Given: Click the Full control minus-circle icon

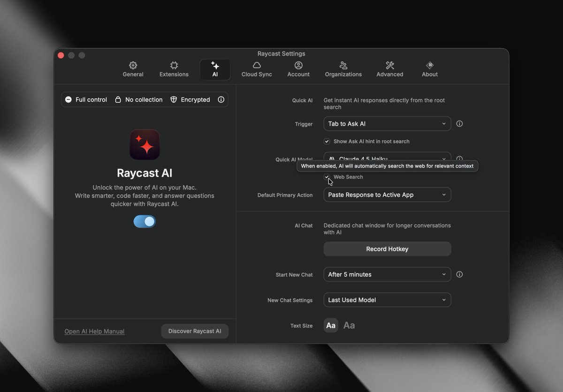Looking at the screenshot, I should (68, 99).
